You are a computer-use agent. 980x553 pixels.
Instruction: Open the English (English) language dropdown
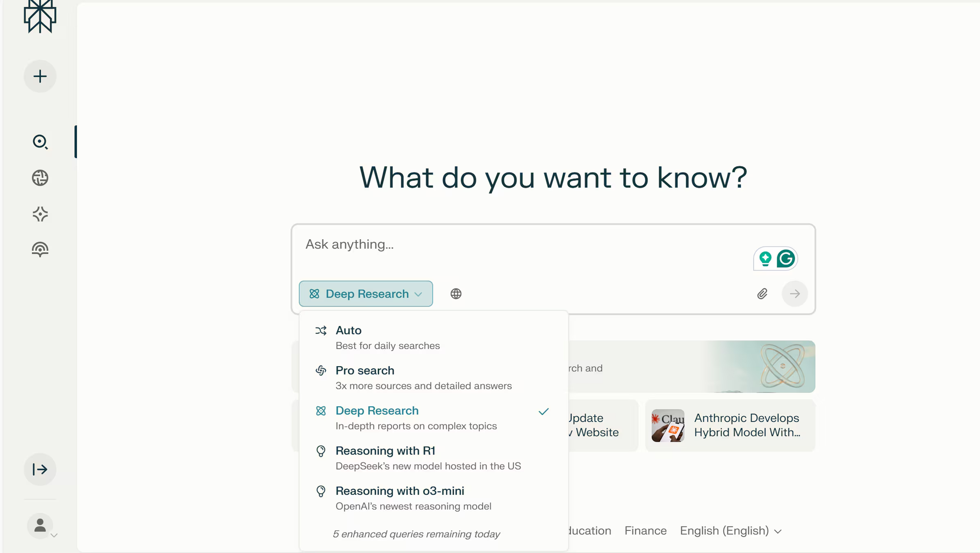click(x=730, y=530)
